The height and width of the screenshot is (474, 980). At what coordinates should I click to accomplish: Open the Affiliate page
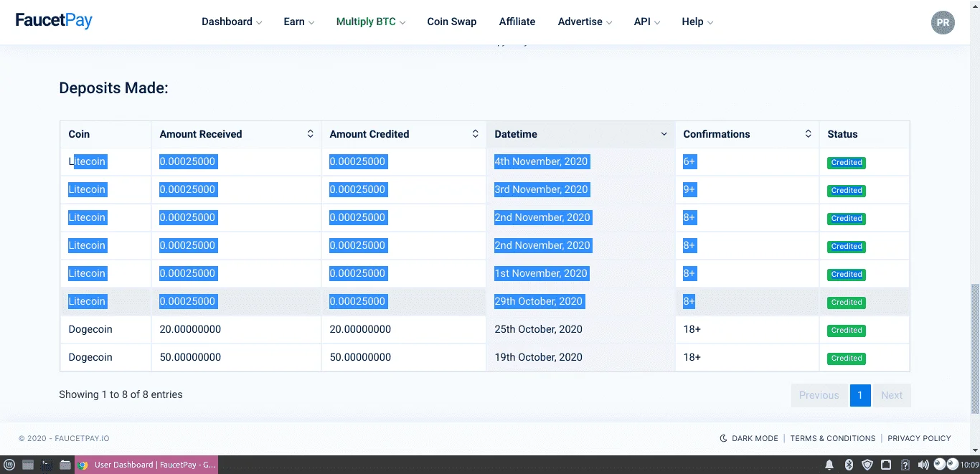pyautogui.click(x=517, y=22)
